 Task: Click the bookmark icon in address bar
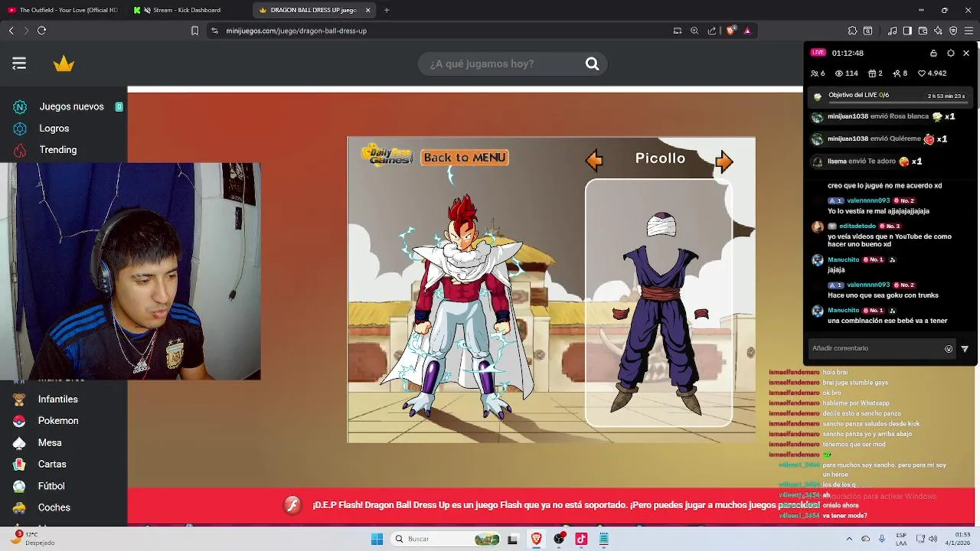pyautogui.click(x=195, y=31)
